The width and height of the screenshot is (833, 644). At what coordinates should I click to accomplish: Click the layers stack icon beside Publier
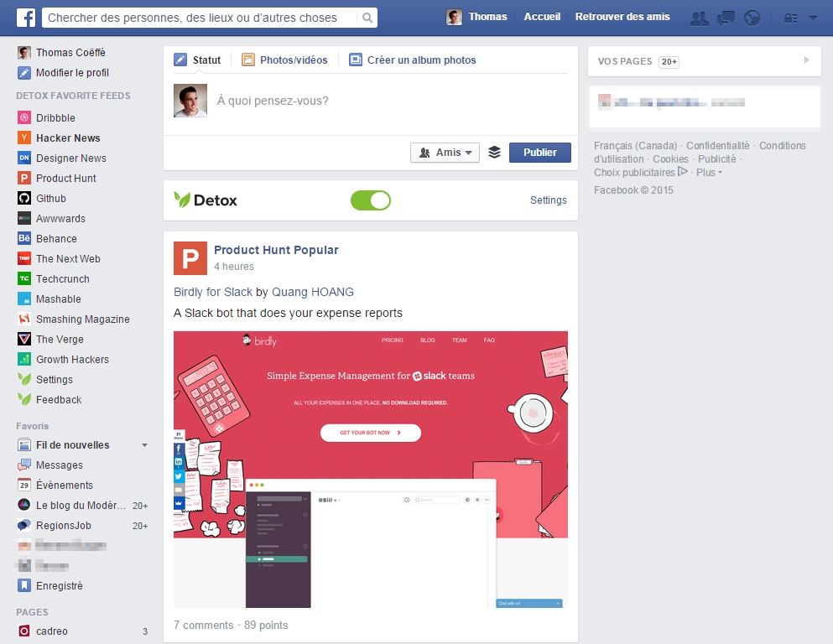pos(495,153)
